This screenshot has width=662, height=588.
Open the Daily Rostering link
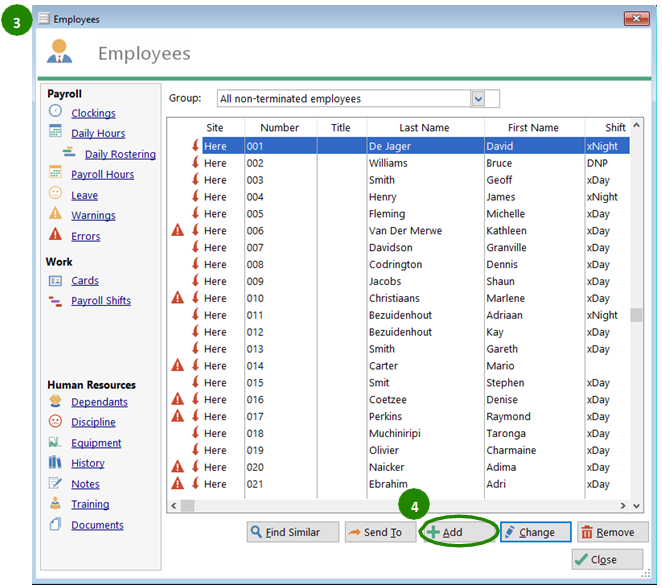(x=120, y=154)
